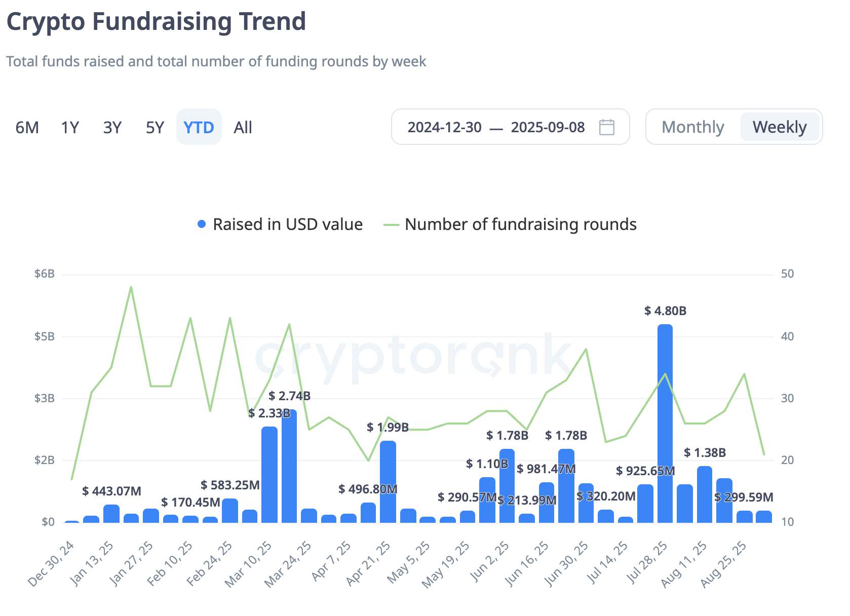Click the blue dot legend marker
The width and height of the screenshot is (850, 616).
[x=202, y=224]
